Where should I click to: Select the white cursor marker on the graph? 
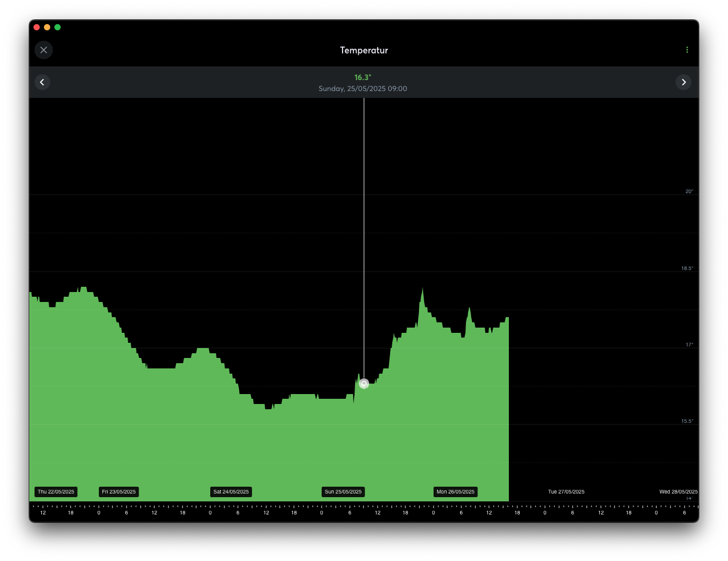364,384
